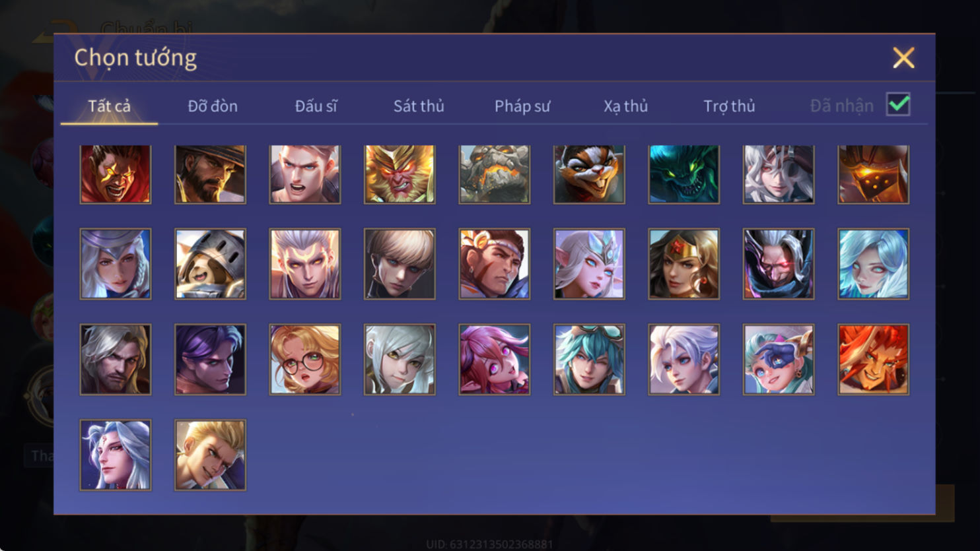Switch to the Đỡ đòn tab
Image resolution: width=980 pixels, height=551 pixels.
pyautogui.click(x=213, y=106)
